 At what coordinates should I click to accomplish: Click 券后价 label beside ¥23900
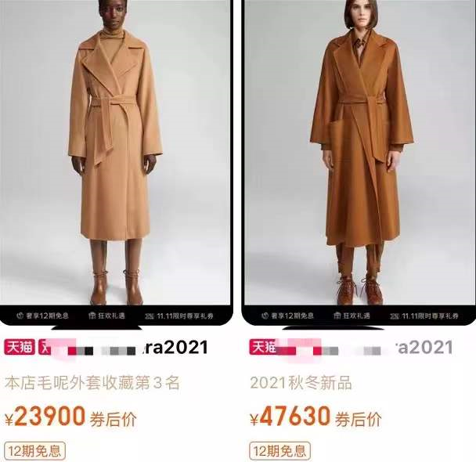click(x=113, y=419)
